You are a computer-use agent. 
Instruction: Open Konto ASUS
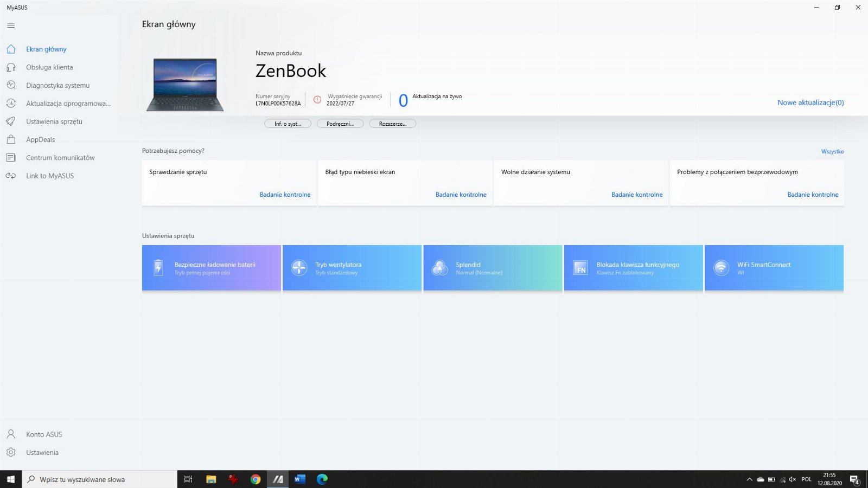pos(44,434)
